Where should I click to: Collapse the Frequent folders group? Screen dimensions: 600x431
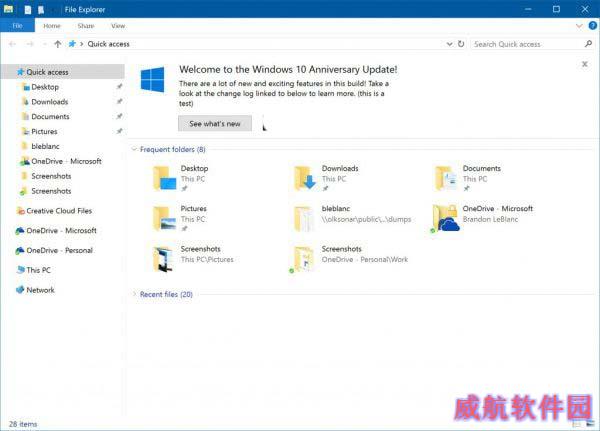tap(134, 149)
